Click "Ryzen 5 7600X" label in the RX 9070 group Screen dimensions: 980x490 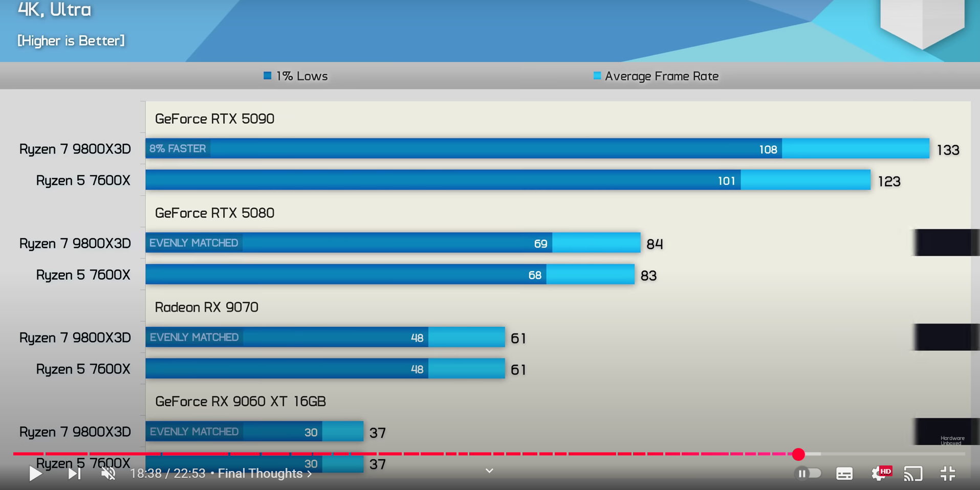coord(83,369)
